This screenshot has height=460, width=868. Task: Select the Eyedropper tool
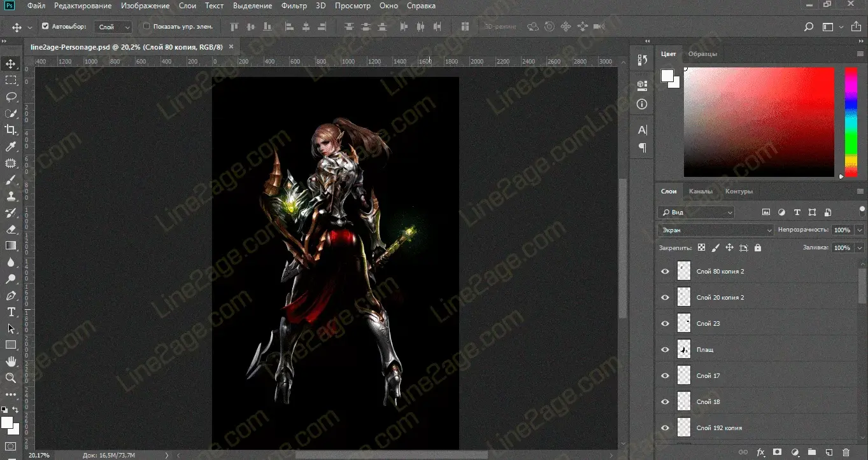[x=11, y=147]
